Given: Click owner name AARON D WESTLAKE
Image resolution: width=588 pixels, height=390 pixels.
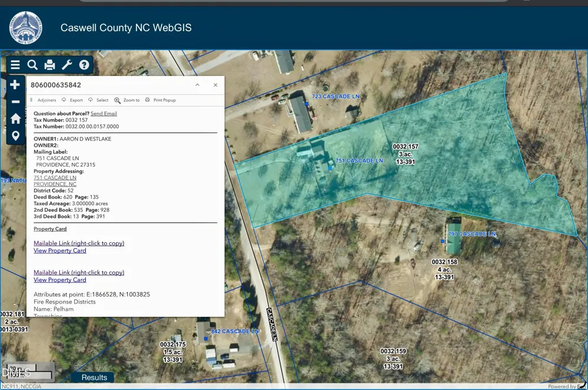Looking at the screenshot, I should pyautogui.click(x=85, y=139).
